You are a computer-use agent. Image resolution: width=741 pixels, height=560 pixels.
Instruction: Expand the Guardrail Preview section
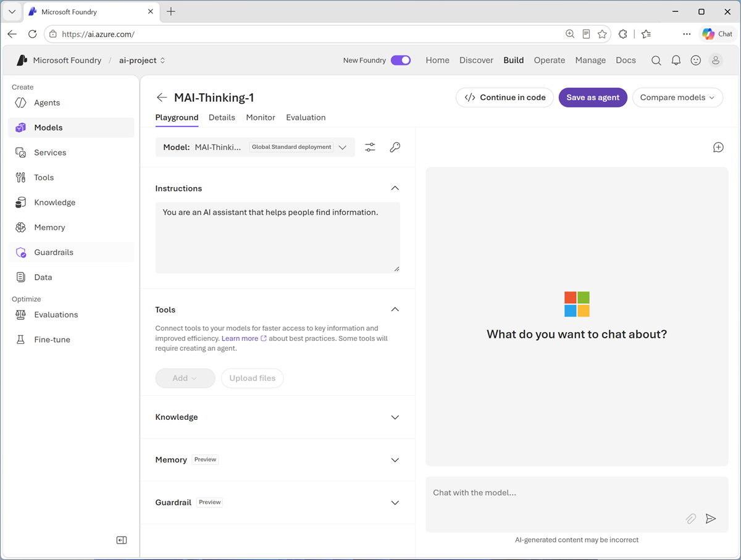point(395,503)
